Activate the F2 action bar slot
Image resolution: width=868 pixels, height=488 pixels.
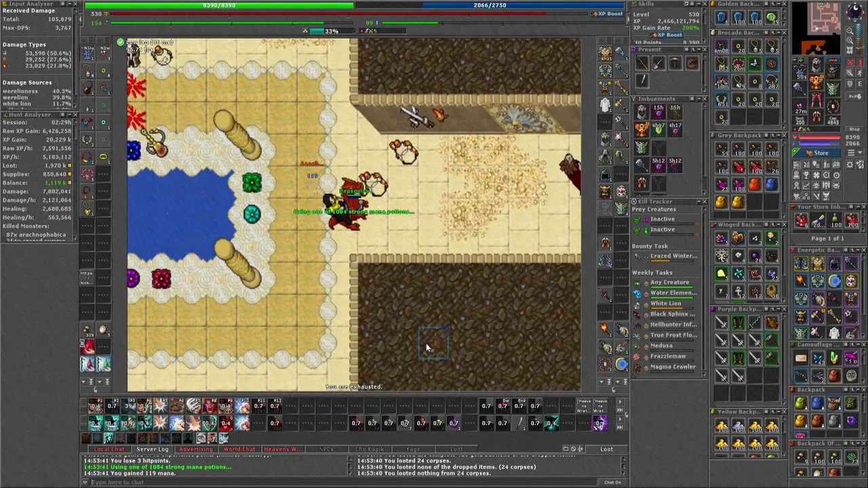[x=112, y=406]
